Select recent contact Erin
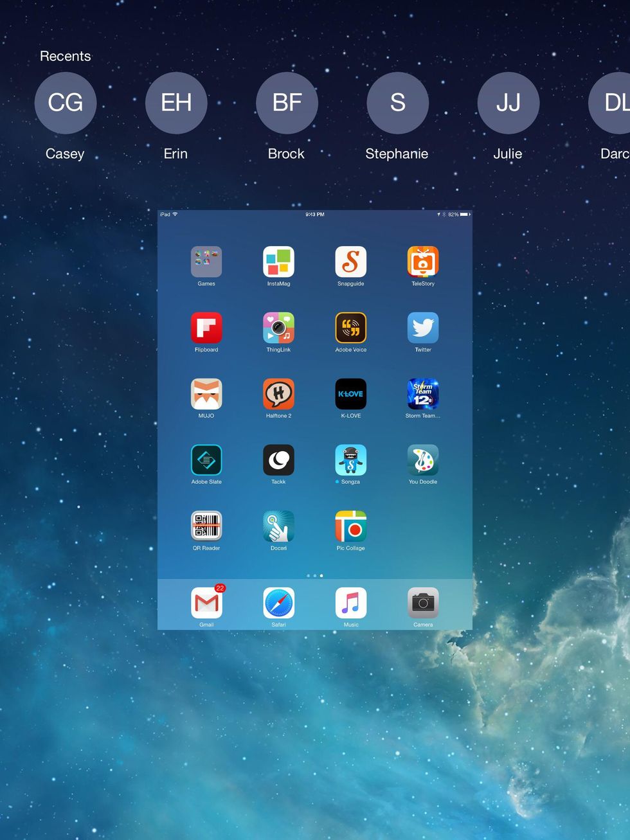Screen dimensions: 630x840 [x=176, y=103]
